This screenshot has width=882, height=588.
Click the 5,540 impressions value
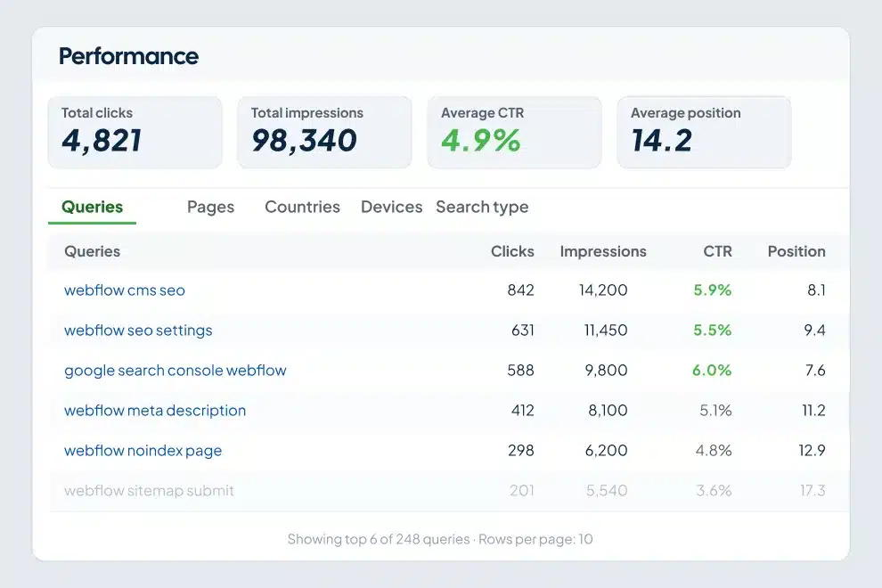pos(607,491)
